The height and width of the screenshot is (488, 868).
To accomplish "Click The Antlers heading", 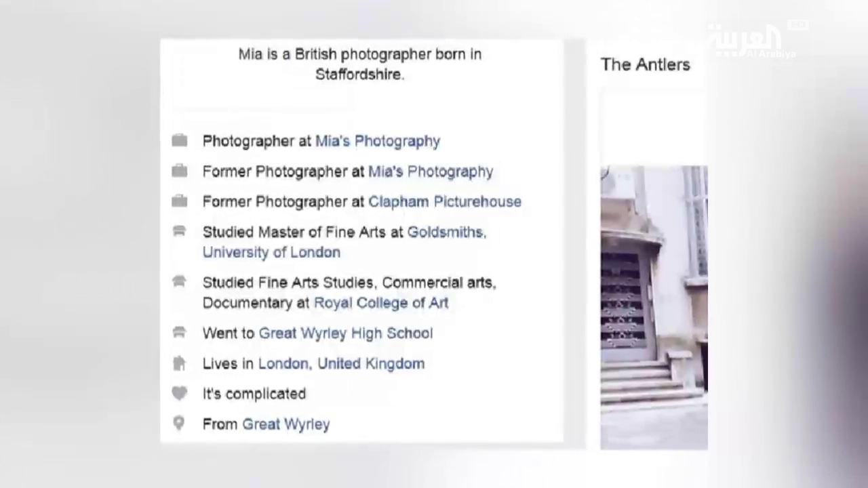I will (646, 64).
